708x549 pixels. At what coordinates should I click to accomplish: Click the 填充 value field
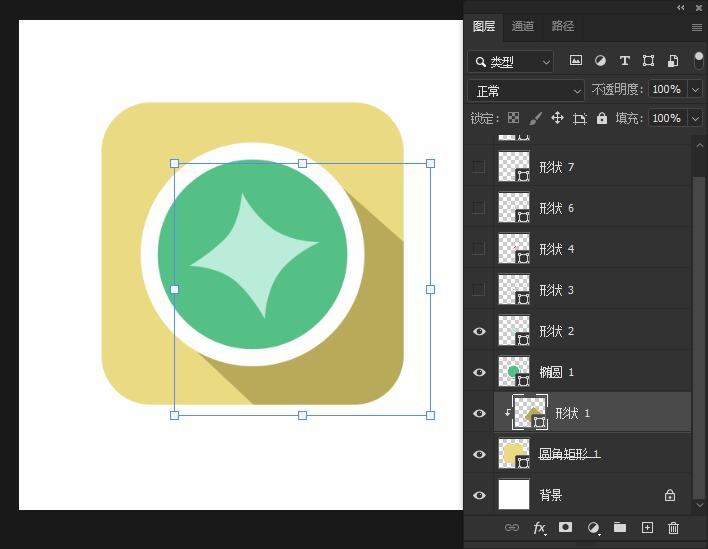coord(668,118)
